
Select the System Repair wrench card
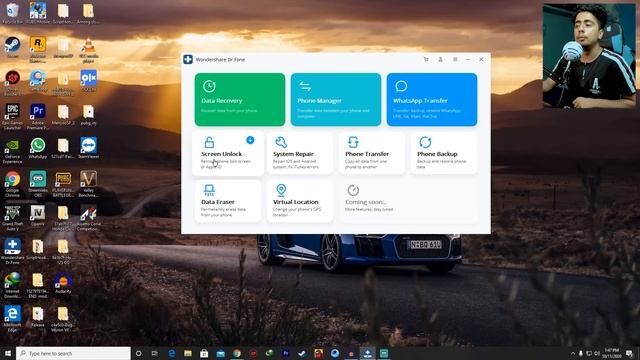[300, 153]
